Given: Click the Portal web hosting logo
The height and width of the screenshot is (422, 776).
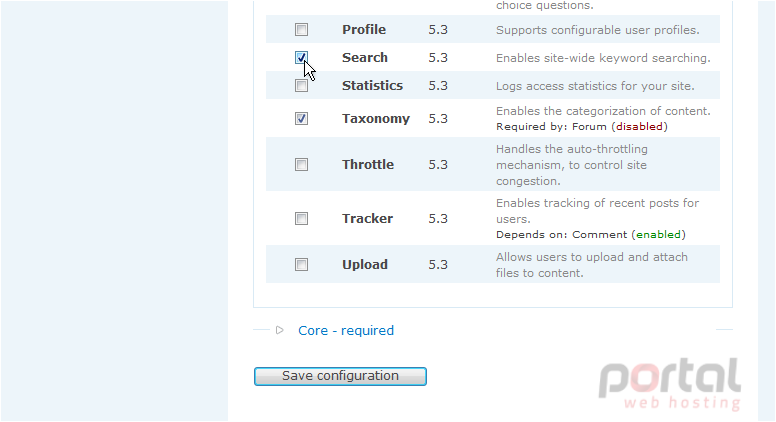Looking at the screenshot, I should tap(670, 384).
